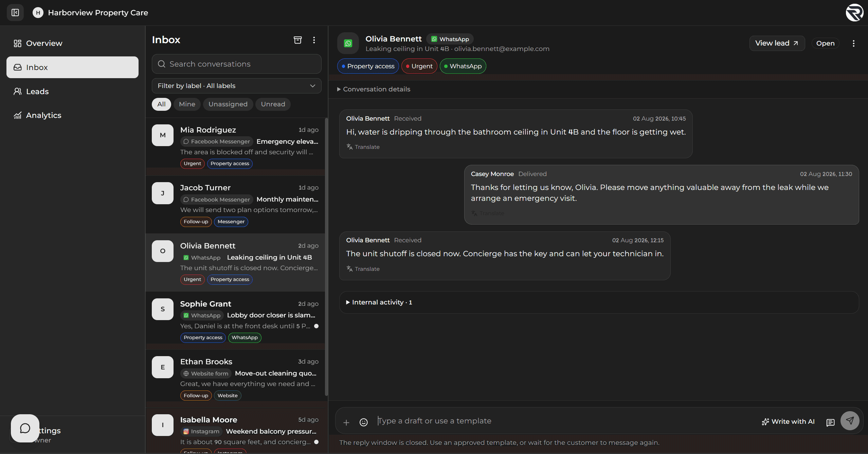Open the Harborview workspace avatar H
This screenshot has width=868, height=454.
click(38, 13)
